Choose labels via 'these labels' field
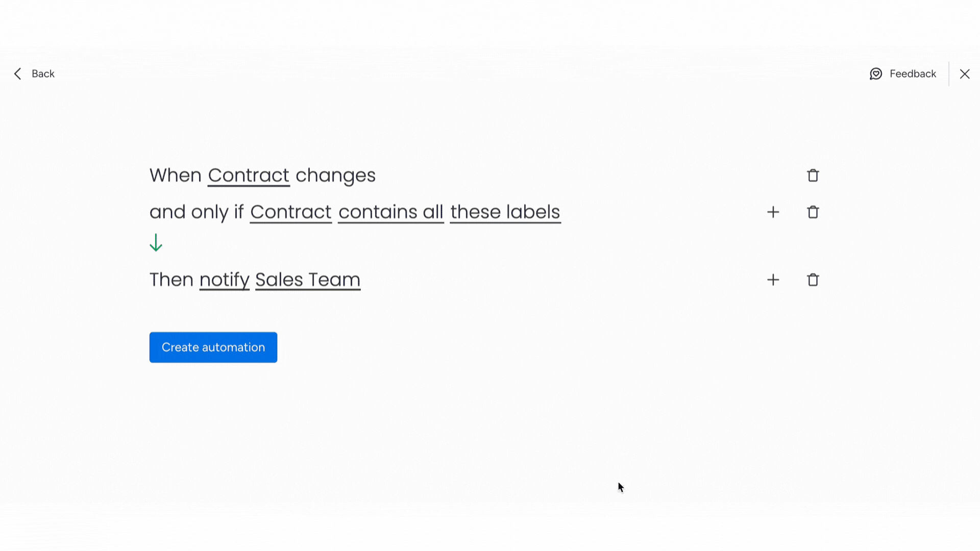The image size is (980, 551). [x=505, y=212]
